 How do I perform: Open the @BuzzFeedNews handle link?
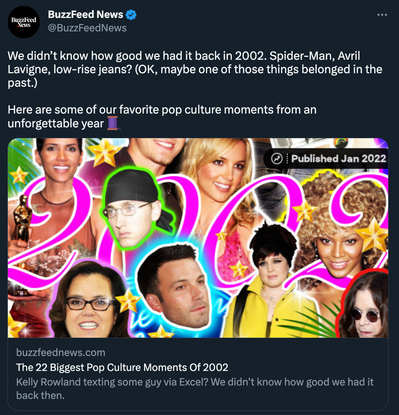87,28
